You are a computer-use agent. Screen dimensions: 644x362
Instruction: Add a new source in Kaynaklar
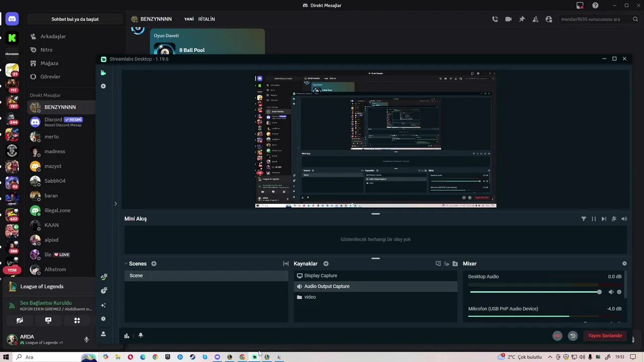(326, 263)
